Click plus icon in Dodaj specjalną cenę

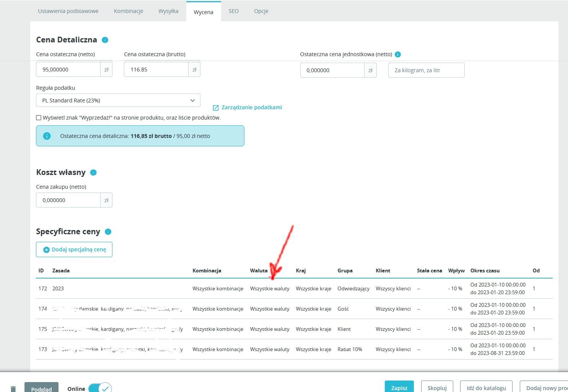46,250
